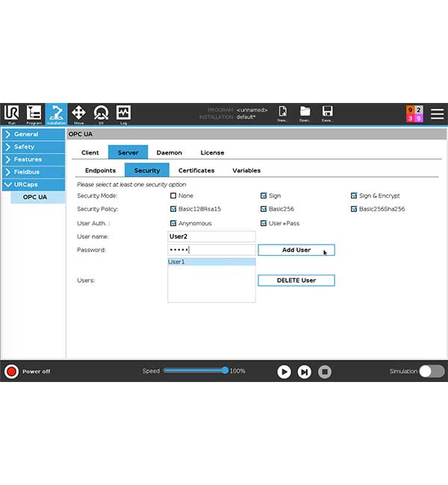
Task: Check the None security mode box
Action: pyautogui.click(x=173, y=195)
